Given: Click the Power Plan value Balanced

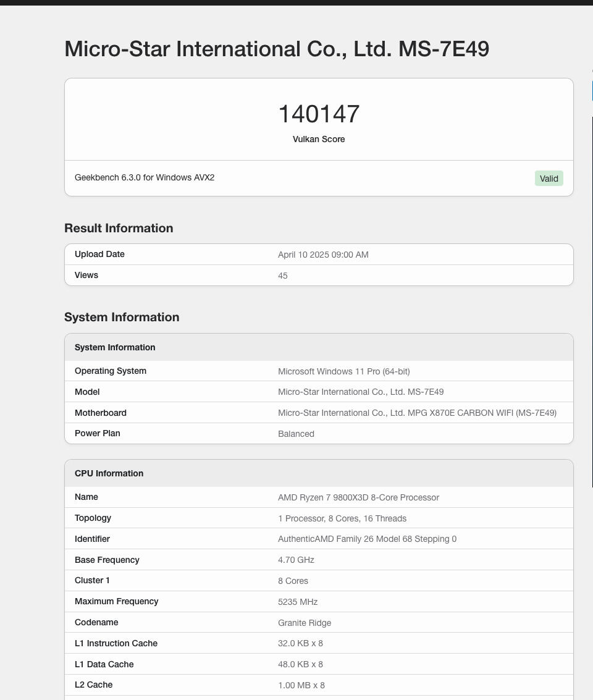Looking at the screenshot, I should pyautogui.click(x=296, y=434).
